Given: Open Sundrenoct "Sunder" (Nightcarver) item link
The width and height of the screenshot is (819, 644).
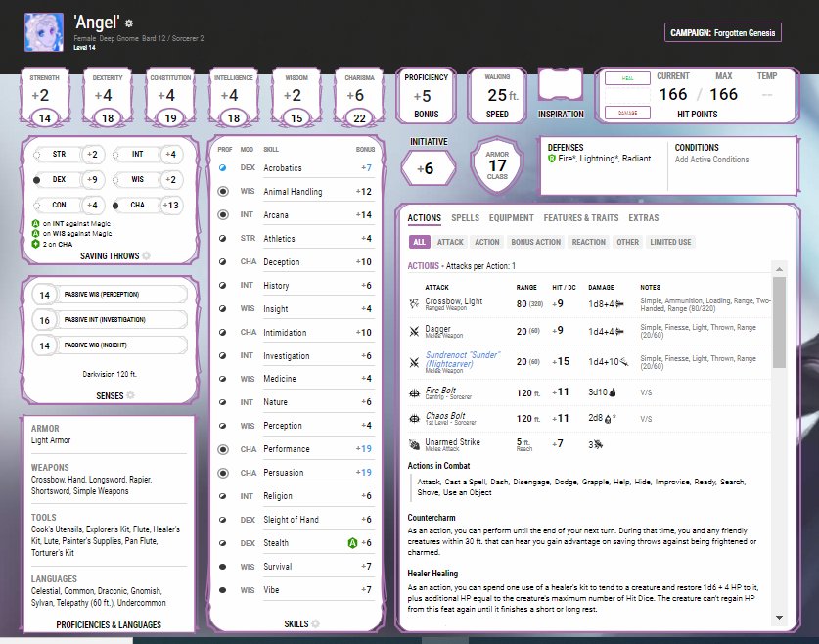Looking at the screenshot, I should point(462,359).
